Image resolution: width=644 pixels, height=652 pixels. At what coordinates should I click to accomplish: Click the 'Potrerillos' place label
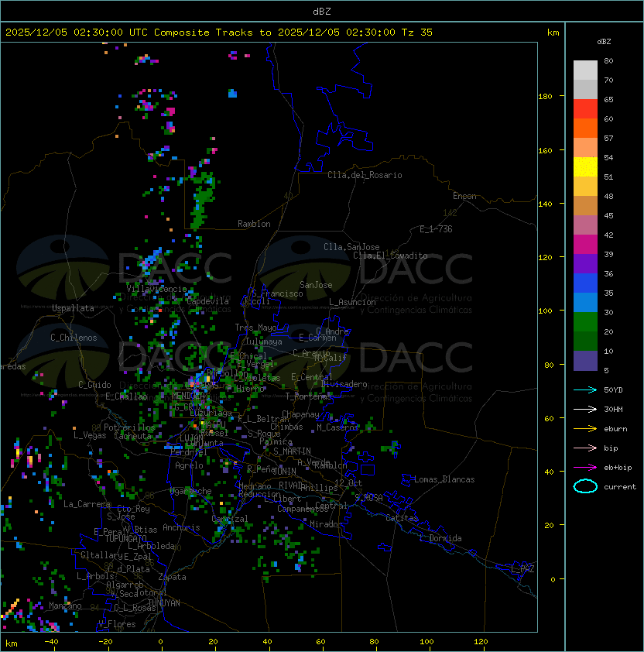click(129, 427)
